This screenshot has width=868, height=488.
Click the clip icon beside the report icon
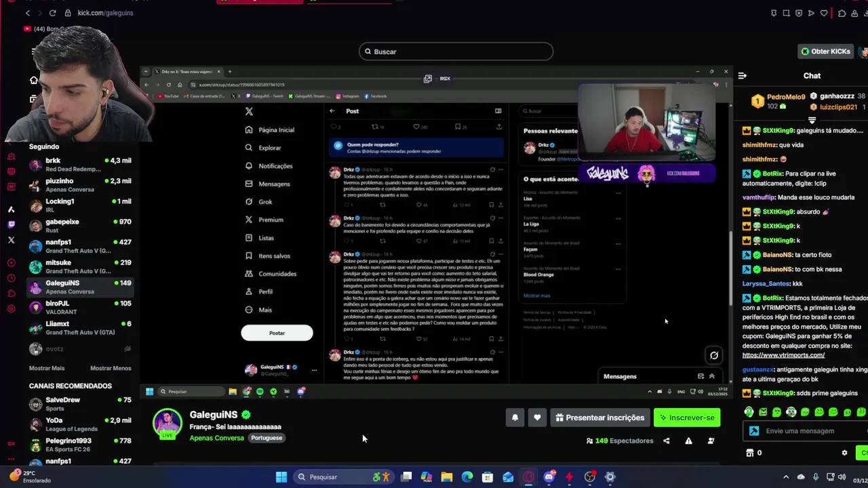point(711,441)
